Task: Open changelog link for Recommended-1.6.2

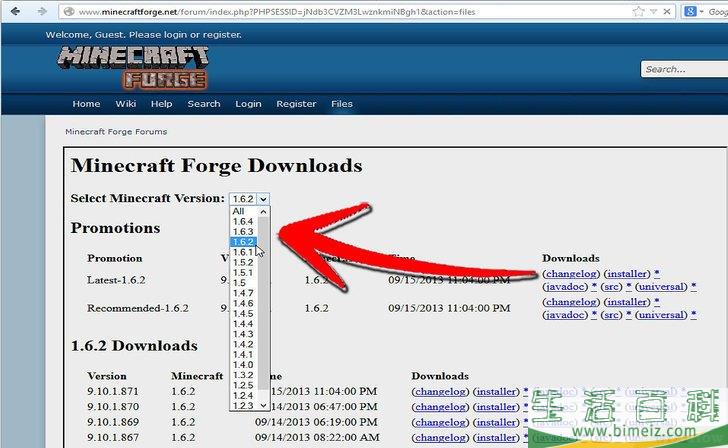Action: tap(571, 302)
